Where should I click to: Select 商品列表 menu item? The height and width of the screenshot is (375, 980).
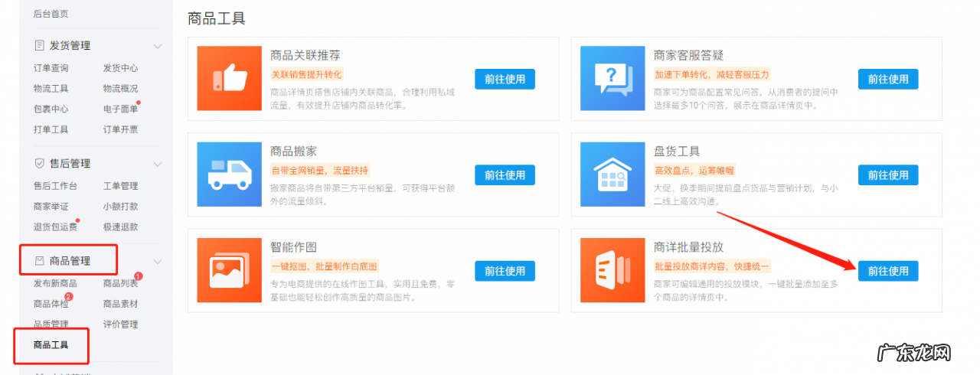pyautogui.click(x=120, y=284)
